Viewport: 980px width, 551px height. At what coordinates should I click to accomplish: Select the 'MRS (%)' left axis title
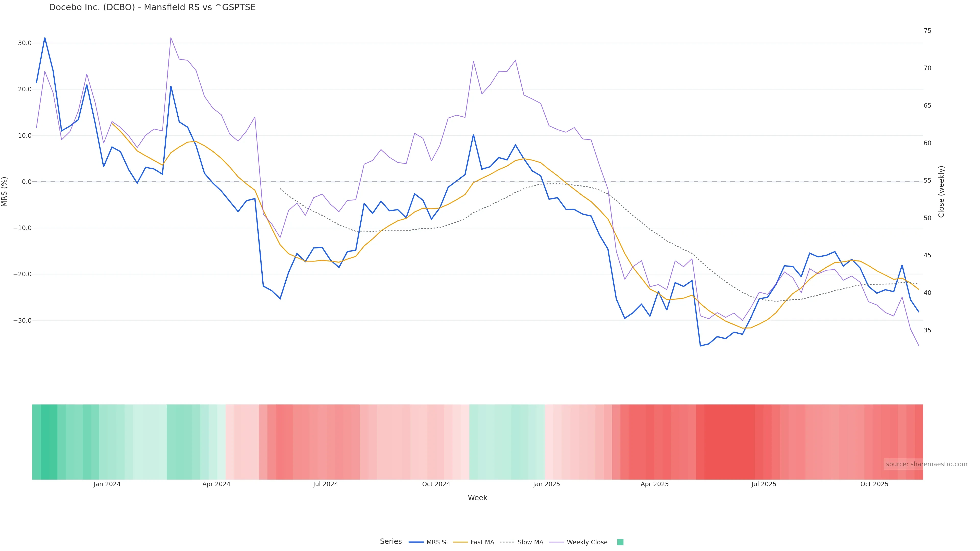tap(5, 192)
